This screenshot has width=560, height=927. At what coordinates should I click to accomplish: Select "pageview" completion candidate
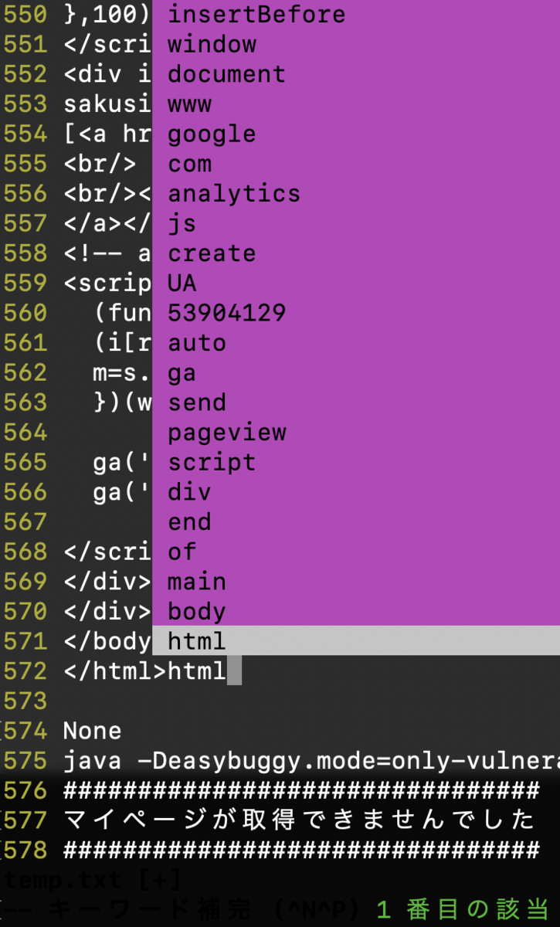226,432
